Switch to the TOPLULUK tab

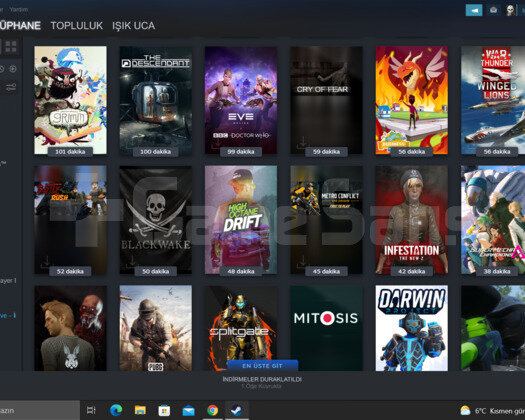coord(77,26)
